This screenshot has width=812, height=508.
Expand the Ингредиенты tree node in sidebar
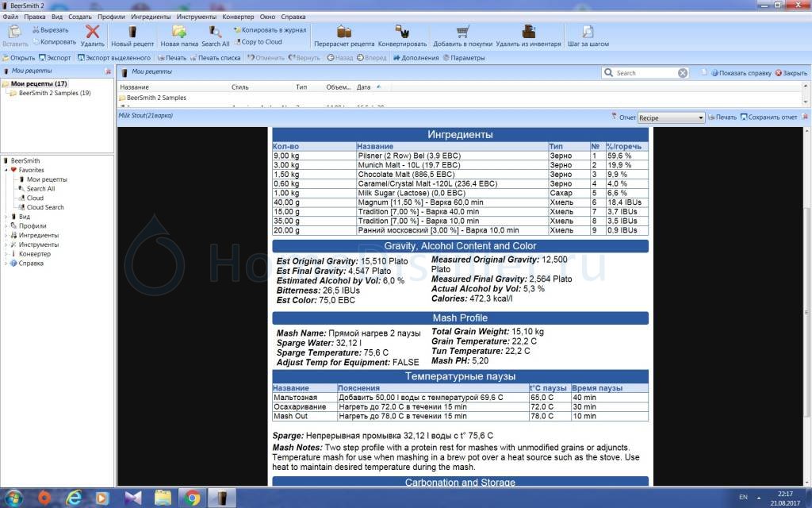[6, 235]
